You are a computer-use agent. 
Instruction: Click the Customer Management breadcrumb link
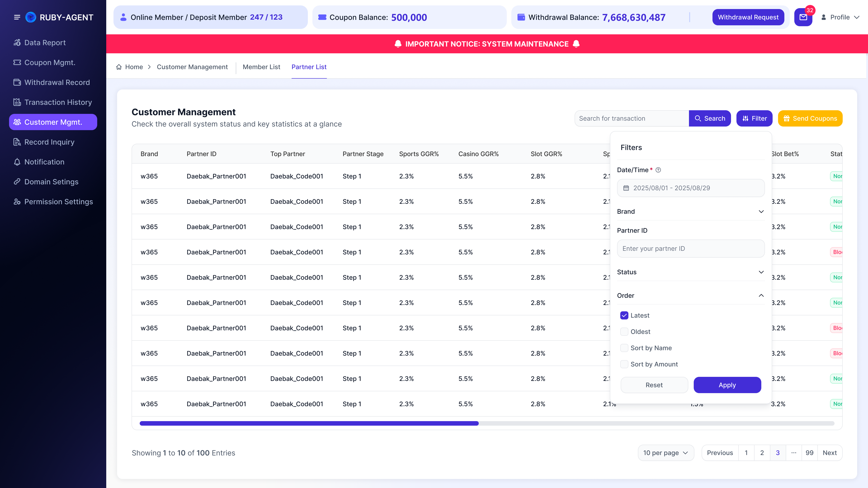[192, 67]
